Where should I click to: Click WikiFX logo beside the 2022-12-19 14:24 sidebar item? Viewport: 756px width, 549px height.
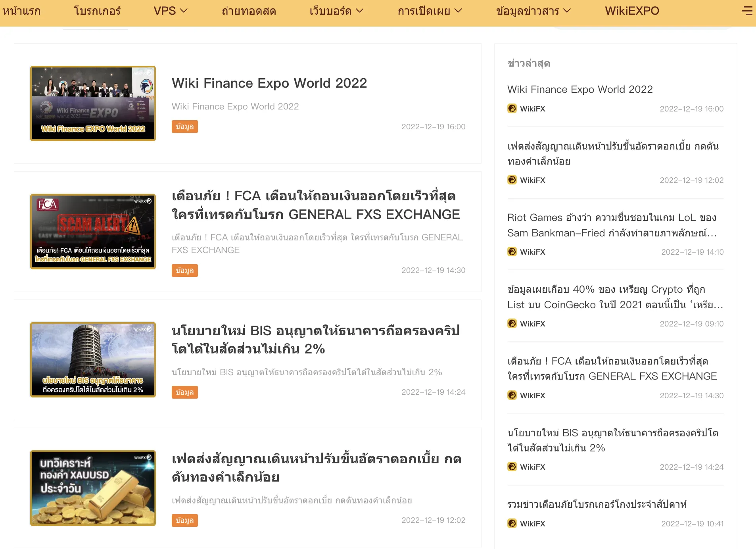click(x=512, y=466)
